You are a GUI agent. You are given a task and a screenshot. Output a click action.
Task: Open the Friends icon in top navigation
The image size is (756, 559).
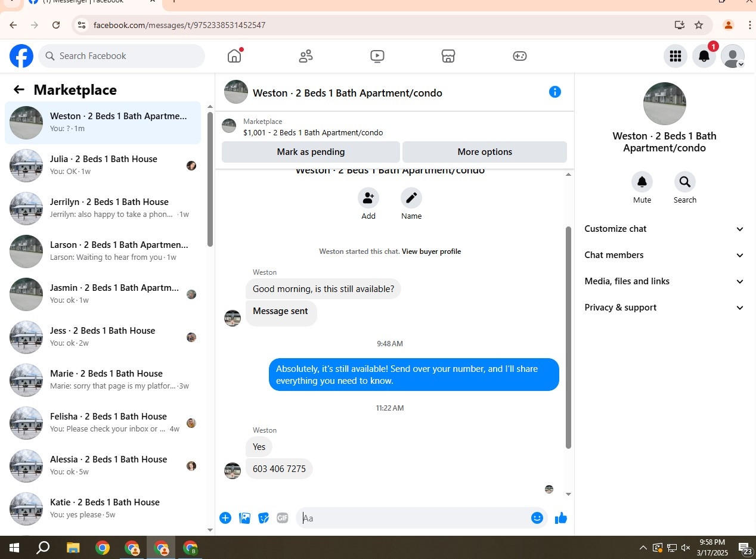[306, 56]
